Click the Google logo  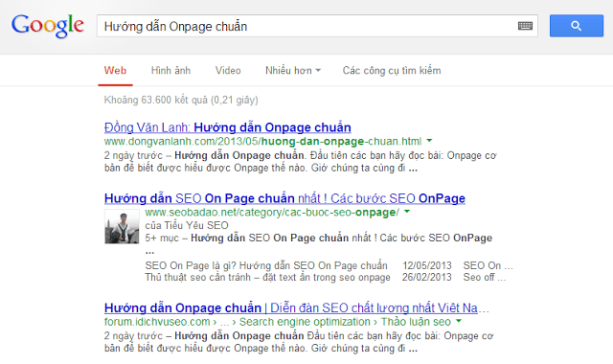tap(47, 26)
